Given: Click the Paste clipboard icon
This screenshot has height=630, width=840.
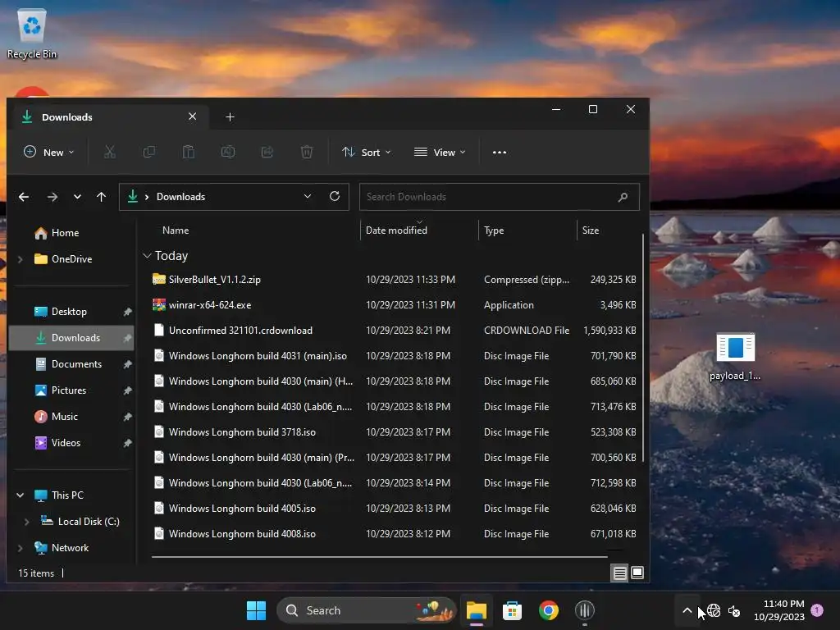Looking at the screenshot, I should point(189,152).
